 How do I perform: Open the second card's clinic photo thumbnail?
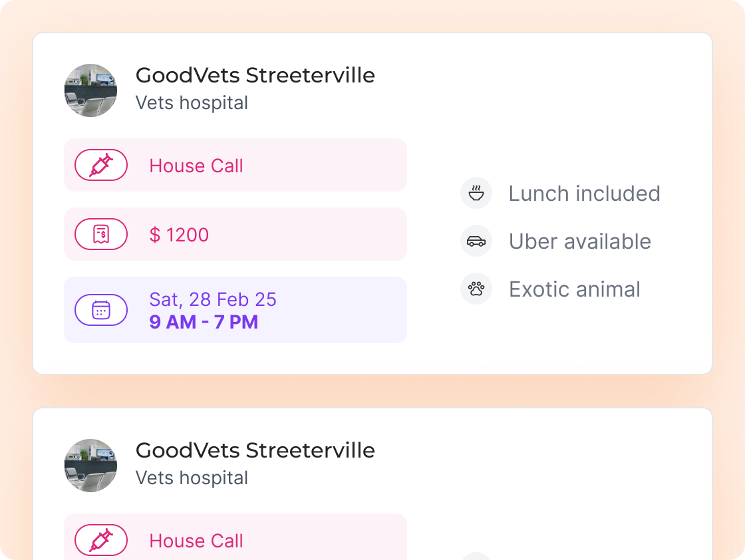pyautogui.click(x=90, y=466)
